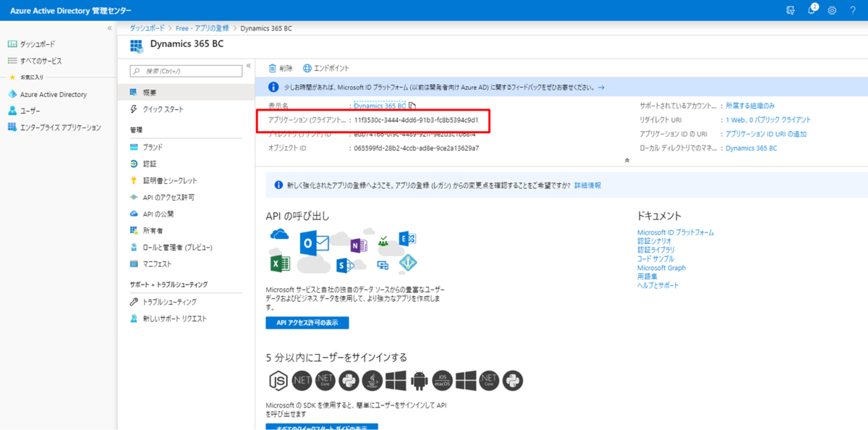Click the エンドポイント globe button
Image resolution: width=868 pixels, height=430 pixels.
click(326, 68)
